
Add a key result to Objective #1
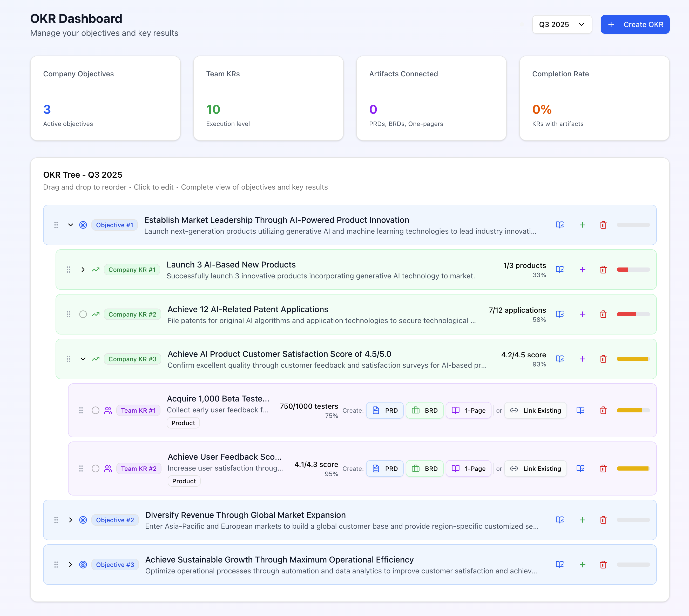[582, 225]
